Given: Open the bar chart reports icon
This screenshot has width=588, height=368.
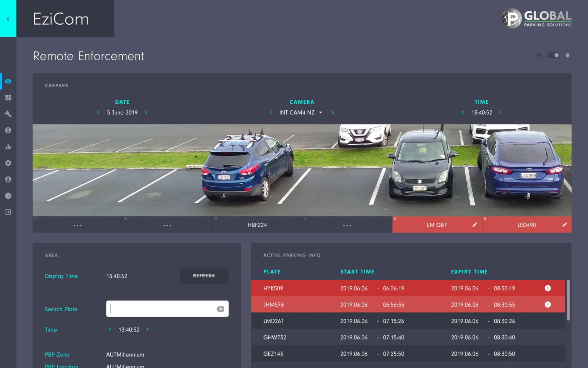Looking at the screenshot, I should click(8, 147).
